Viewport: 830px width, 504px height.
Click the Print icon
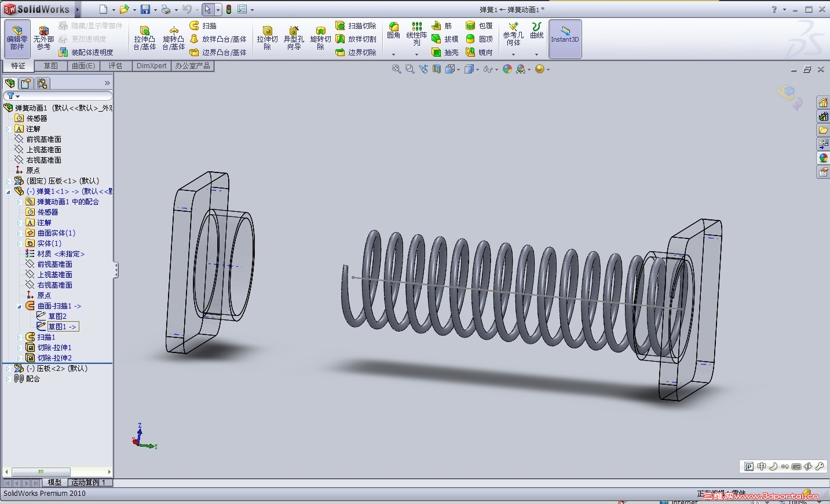click(x=166, y=9)
